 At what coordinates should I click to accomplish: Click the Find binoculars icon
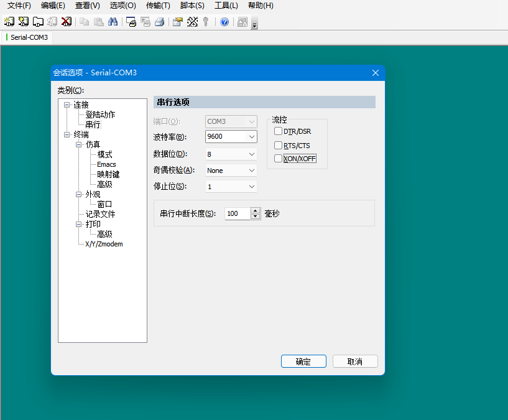pyautogui.click(x=113, y=22)
